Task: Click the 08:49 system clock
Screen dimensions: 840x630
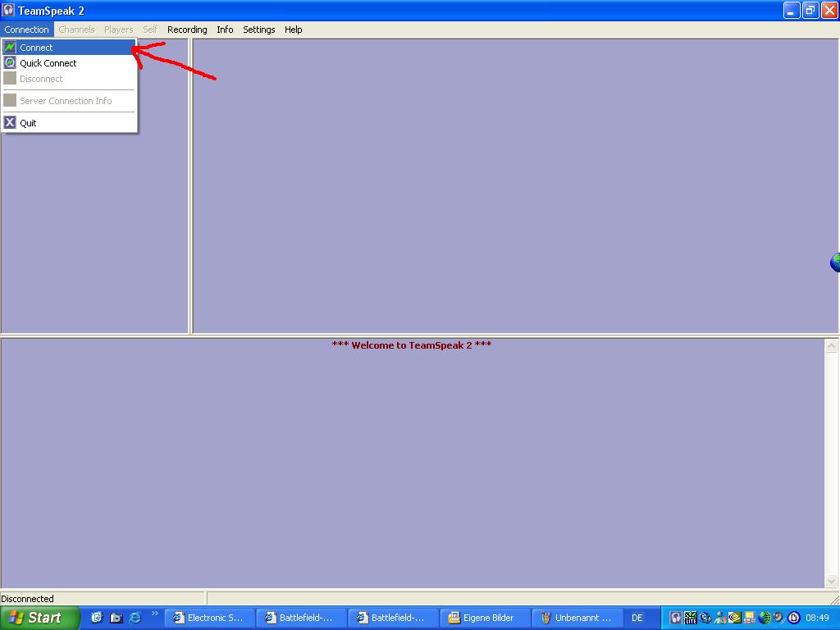Action: 817,618
